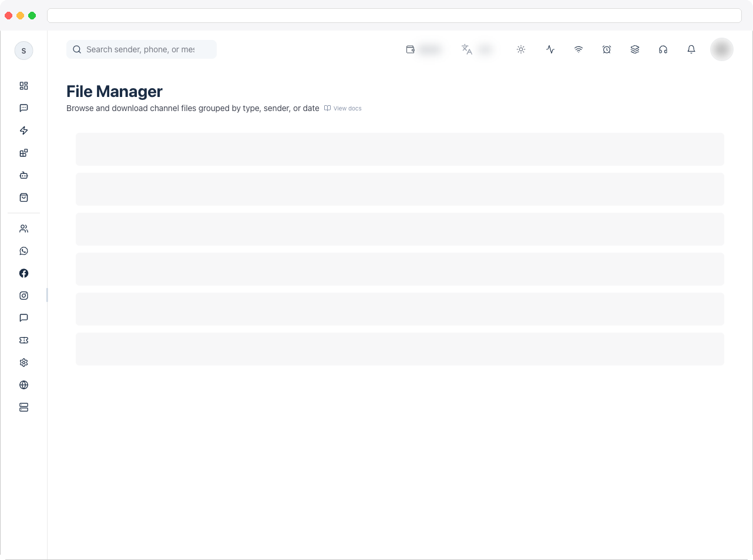Click the wallet icon in top bar
Image resolution: width=753 pixels, height=560 pixels.
(x=411, y=49)
